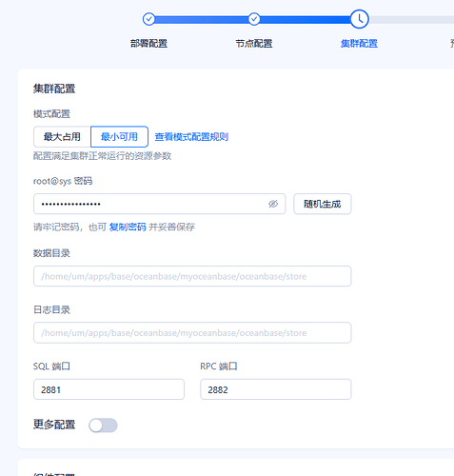
Task: Go to the 节点配置 step label
Action: (254, 44)
